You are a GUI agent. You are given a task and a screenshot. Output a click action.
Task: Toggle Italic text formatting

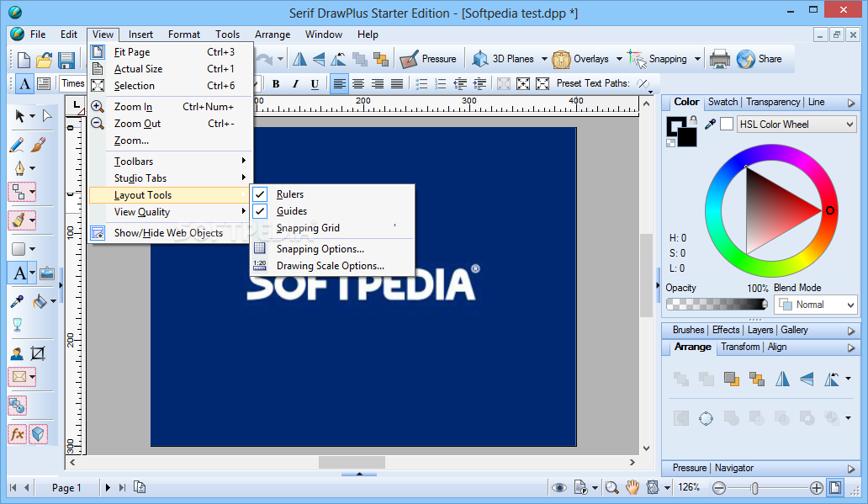[295, 83]
